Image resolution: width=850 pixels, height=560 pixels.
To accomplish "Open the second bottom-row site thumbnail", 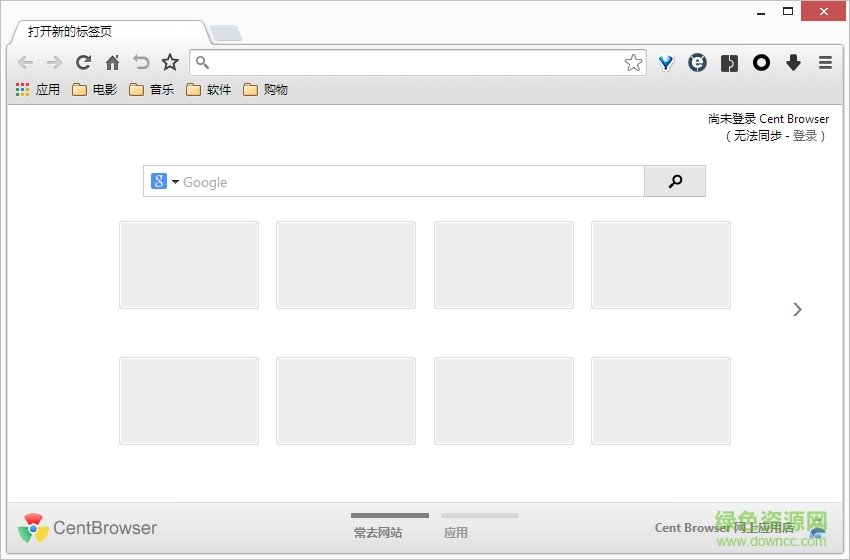I will click(x=346, y=401).
